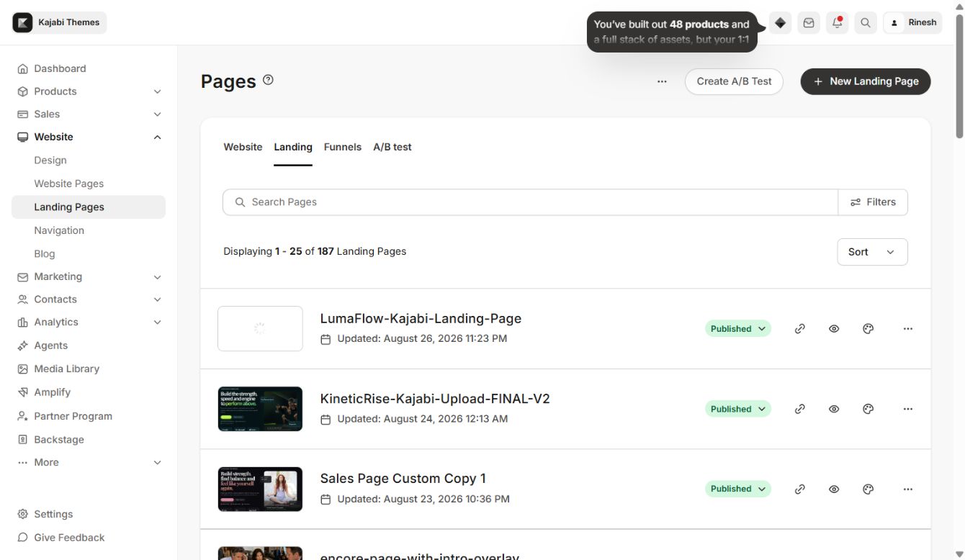Image resolution: width=965 pixels, height=560 pixels.
Task: Switch to the Funnels tab
Action: (x=343, y=147)
